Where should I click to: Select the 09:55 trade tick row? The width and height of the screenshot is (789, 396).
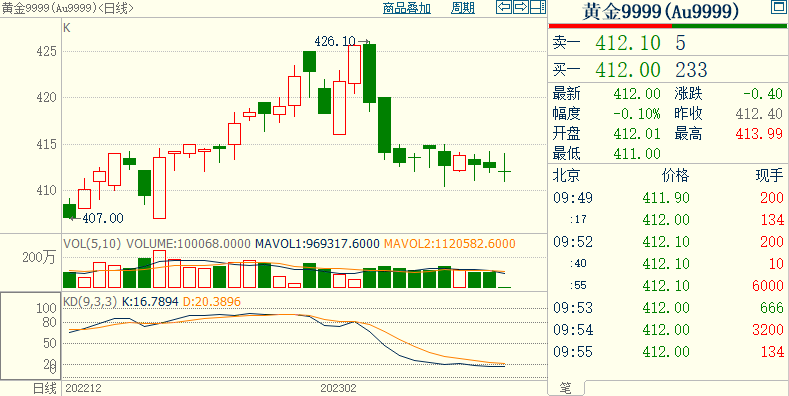pos(668,352)
